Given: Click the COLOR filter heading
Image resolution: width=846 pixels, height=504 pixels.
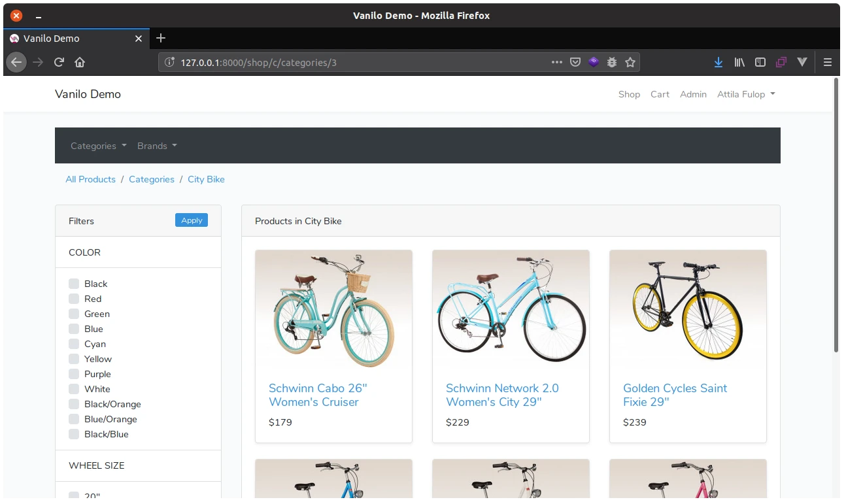Looking at the screenshot, I should coord(84,252).
